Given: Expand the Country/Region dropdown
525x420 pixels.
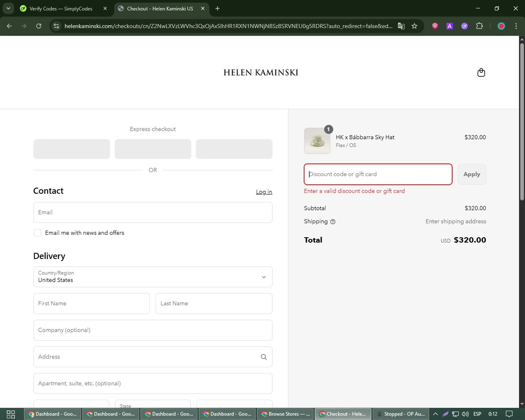Looking at the screenshot, I should click(153, 277).
